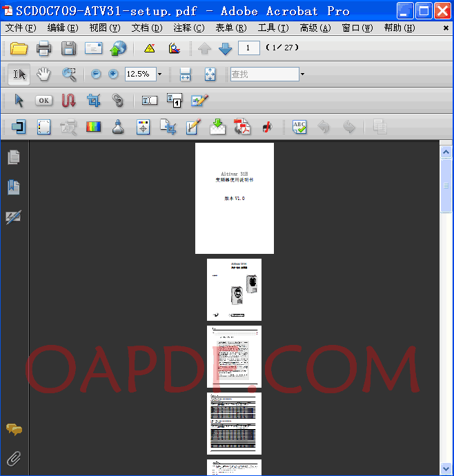
Task: Click the scrollbar up arrow
Action: [x=446, y=152]
